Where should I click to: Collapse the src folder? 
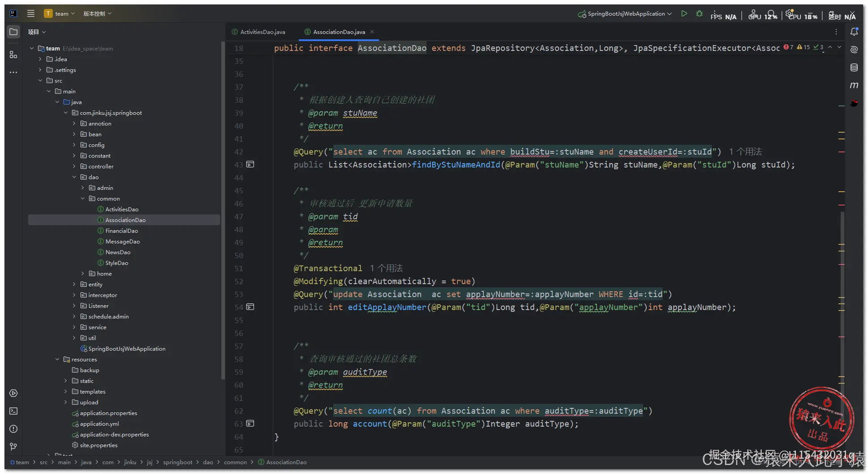coord(40,80)
